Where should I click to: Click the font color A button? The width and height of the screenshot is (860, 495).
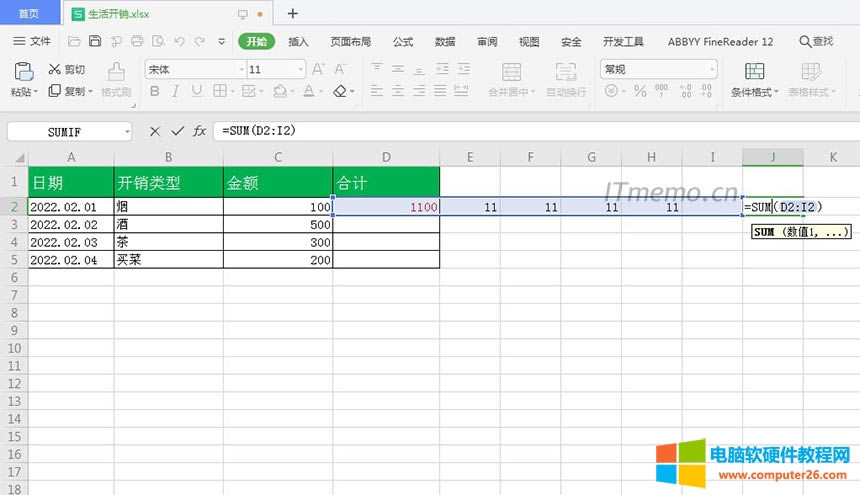pyautogui.click(x=307, y=91)
